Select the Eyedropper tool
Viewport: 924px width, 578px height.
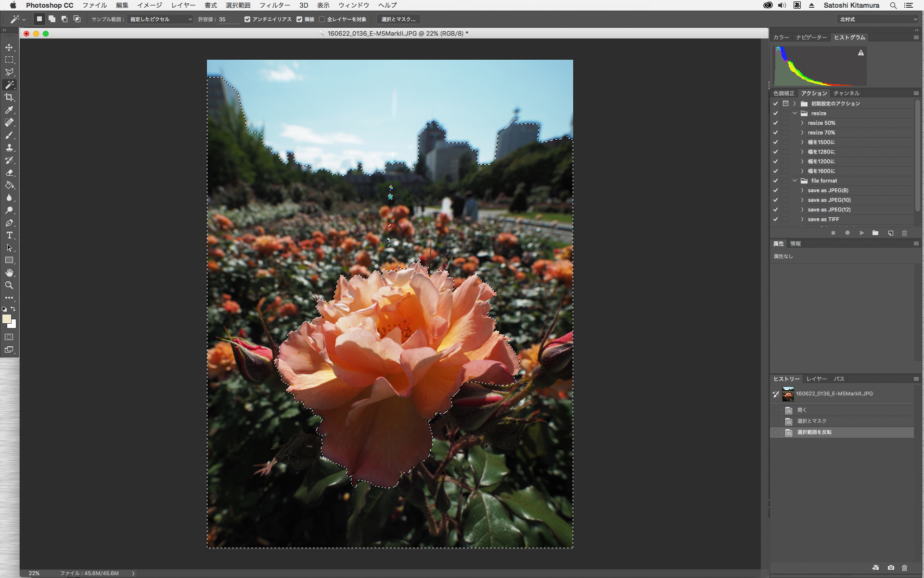pyautogui.click(x=9, y=110)
